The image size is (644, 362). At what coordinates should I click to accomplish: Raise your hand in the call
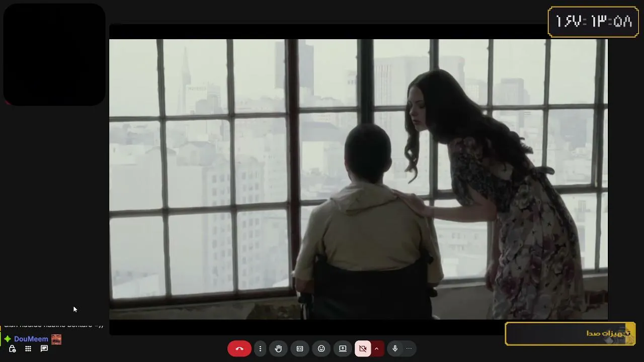(x=278, y=348)
